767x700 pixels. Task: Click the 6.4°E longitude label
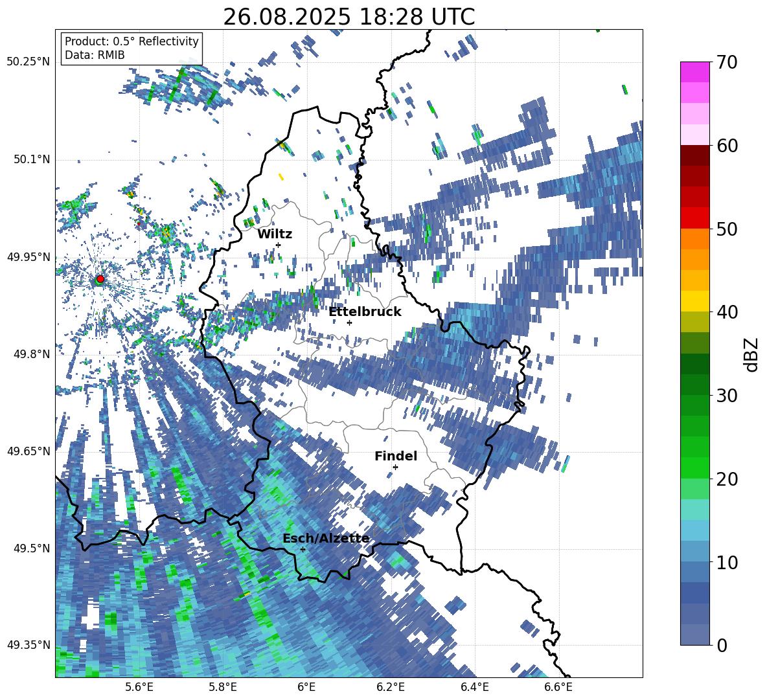click(474, 687)
